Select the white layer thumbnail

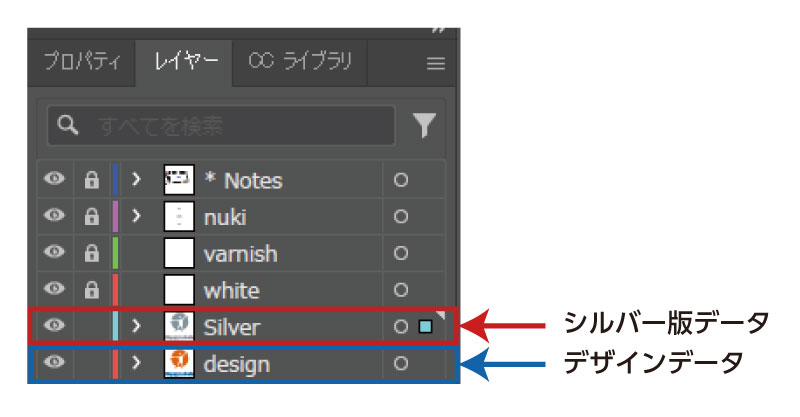pos(179,290)
